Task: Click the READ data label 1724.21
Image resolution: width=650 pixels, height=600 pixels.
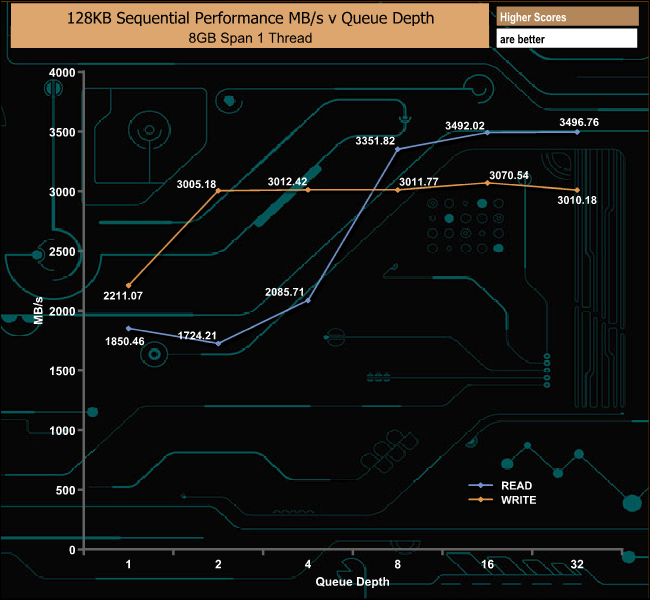Action: coord(197,335)
